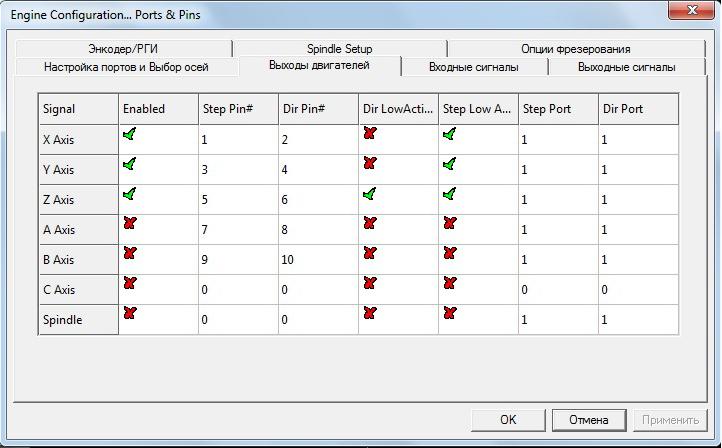
Task: Toggle the X Axis Enabled checkmark
Action: 130,134
